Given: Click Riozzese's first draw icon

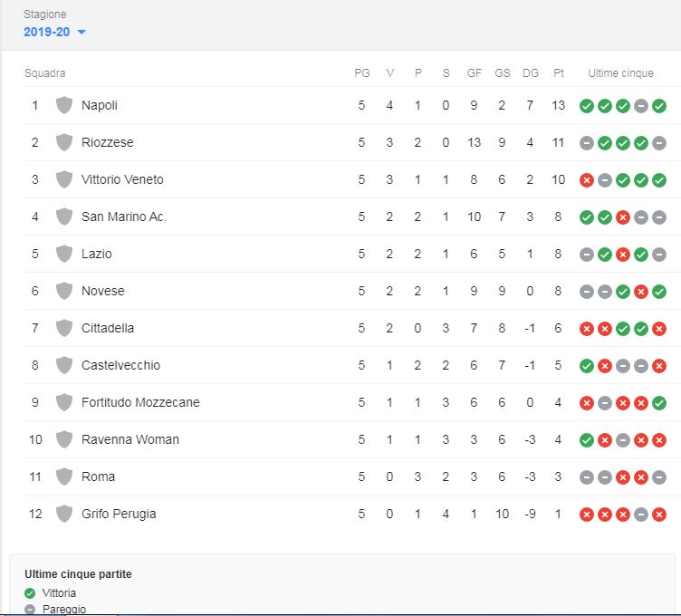Looking at the screenshot, I should 586,143.
